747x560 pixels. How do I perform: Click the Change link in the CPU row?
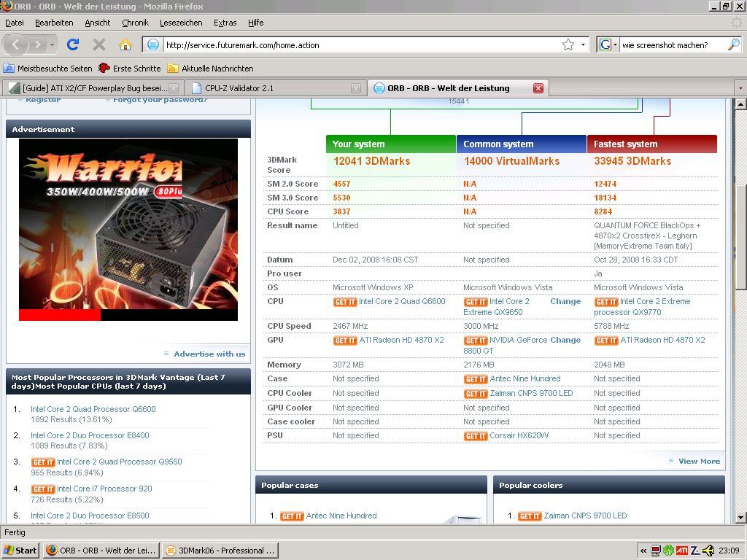(x=565, y=301)
